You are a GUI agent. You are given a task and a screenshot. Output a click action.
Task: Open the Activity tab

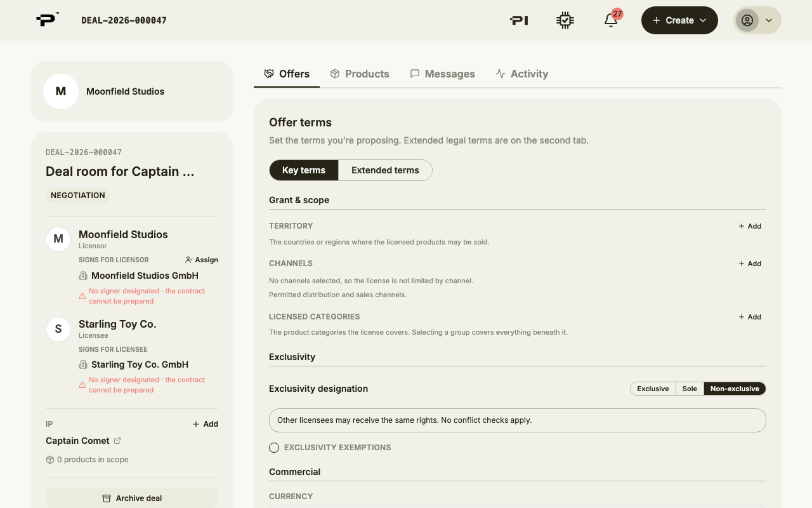(521, 74)
